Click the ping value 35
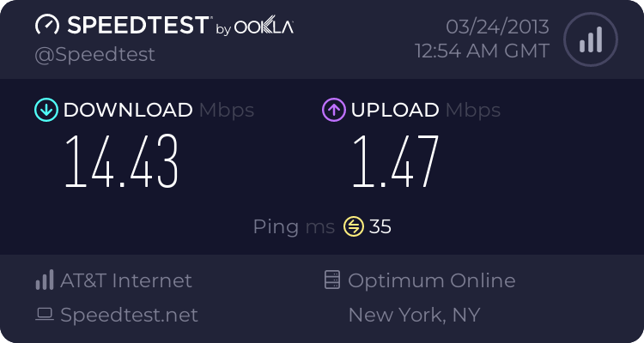Image resolution: width=644 pixels, height=343 pixels. click(380, 226)
